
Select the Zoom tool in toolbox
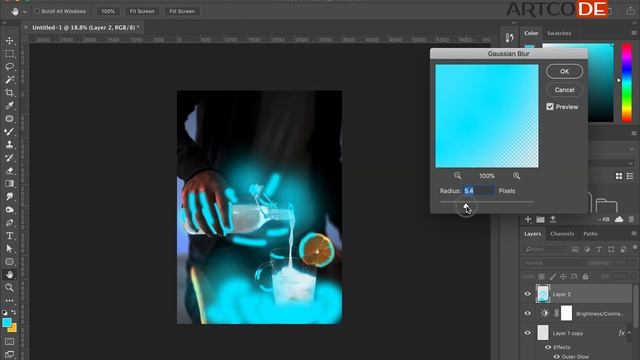click(9, 288)
